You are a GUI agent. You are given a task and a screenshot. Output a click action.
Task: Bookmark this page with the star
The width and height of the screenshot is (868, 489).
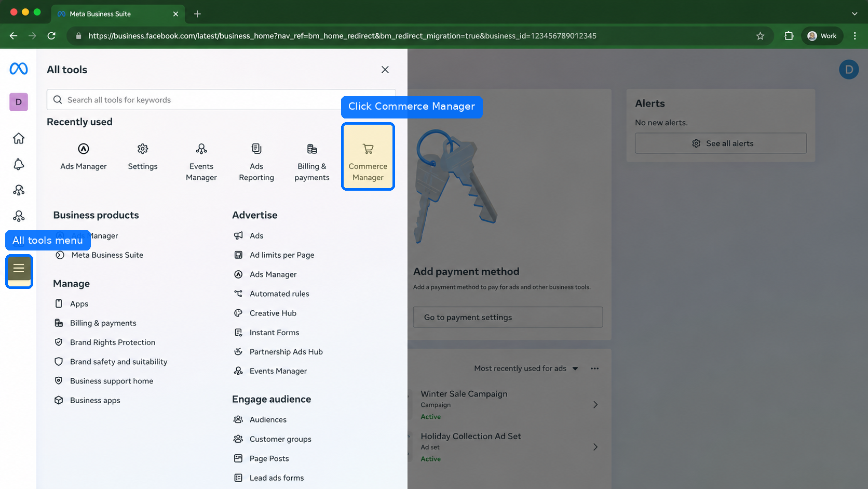tap(760, 36)
